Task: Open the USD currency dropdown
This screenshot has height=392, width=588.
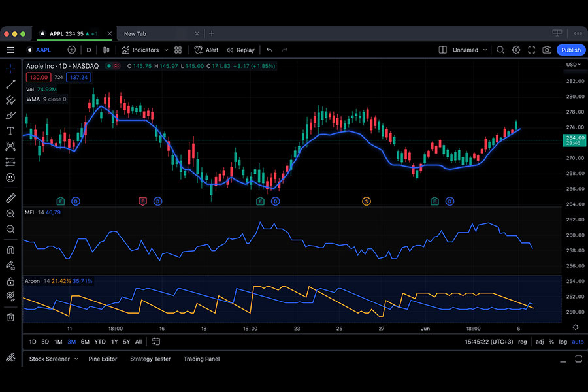Action: tap(574, 65)
